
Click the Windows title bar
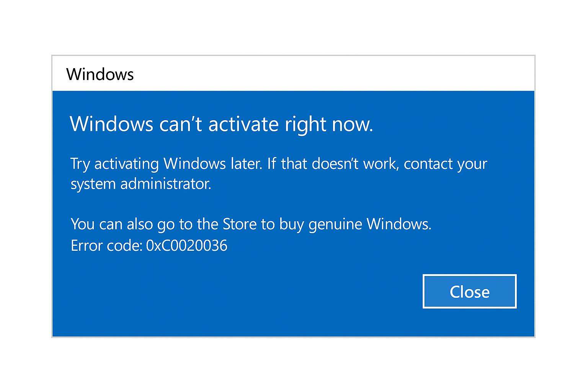[x=268, y=73]
